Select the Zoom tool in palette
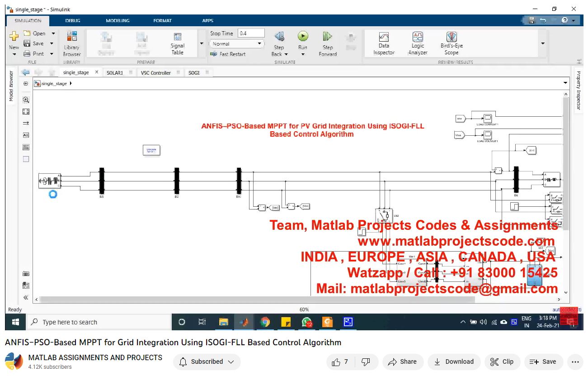The image size is (588, 376). [x=26, y=100]
